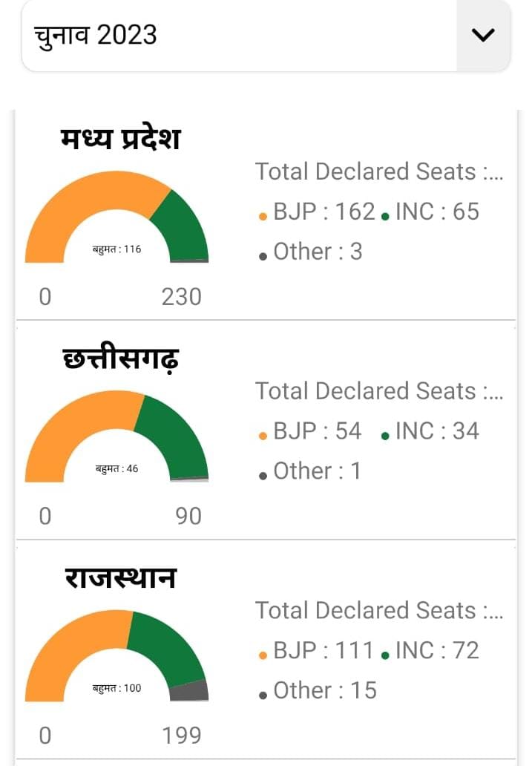
Task: Select grey Other segment in राजस्थान gauge
Action: click(189, 691)
